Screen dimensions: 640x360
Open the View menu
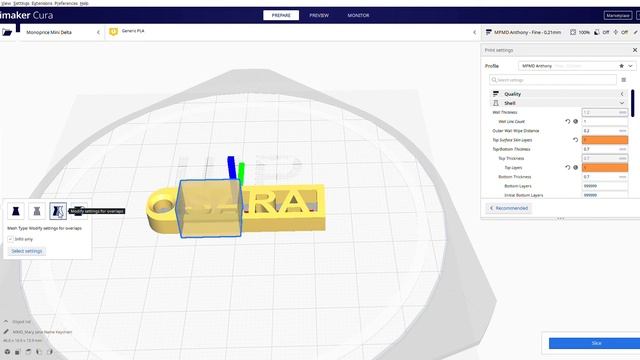(x=6, y=3)
